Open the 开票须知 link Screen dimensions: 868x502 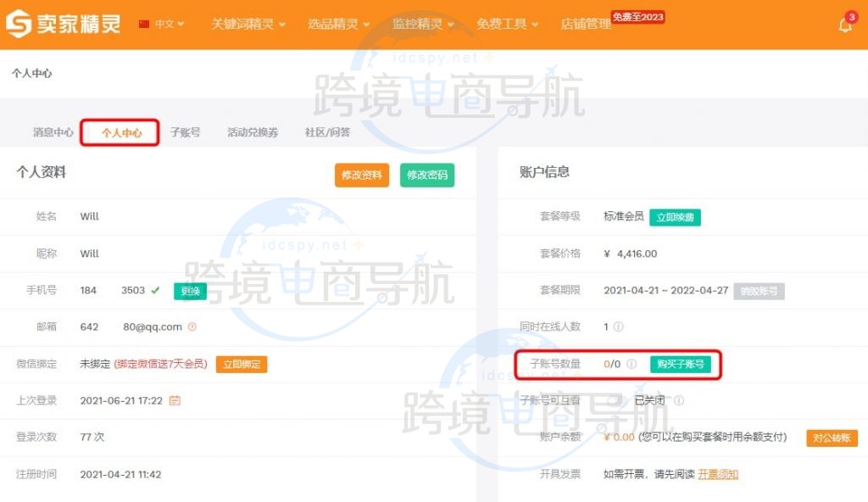(x=717, y=473)
